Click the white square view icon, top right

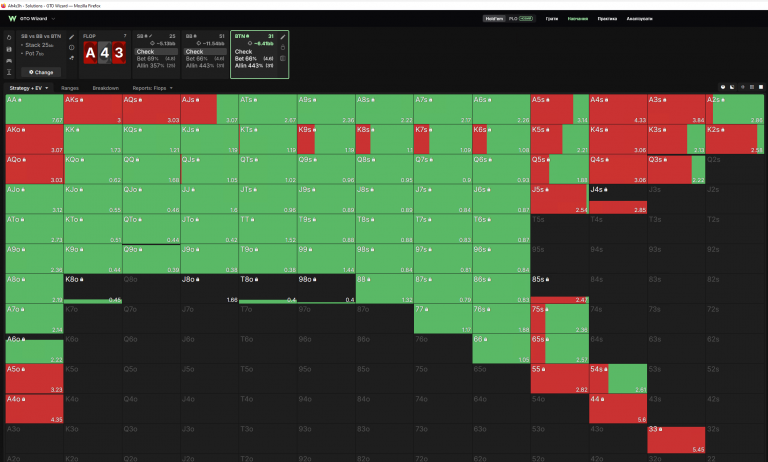click(761, 87)
